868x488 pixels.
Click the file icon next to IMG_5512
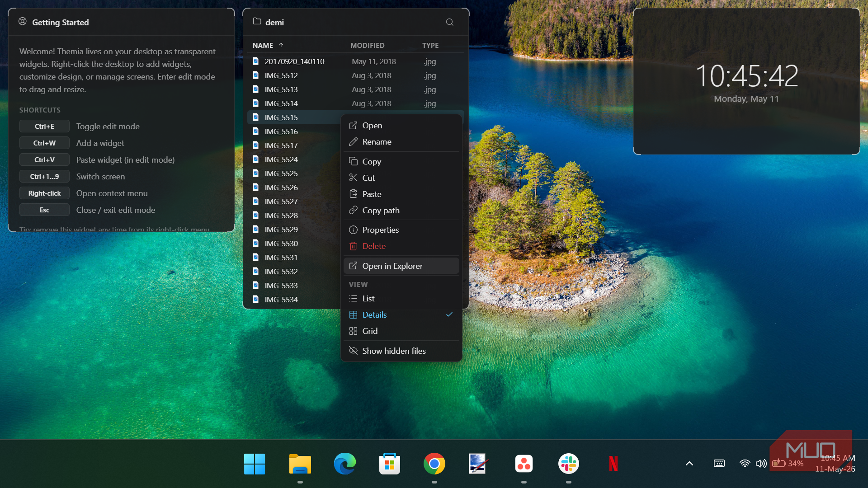255,75
